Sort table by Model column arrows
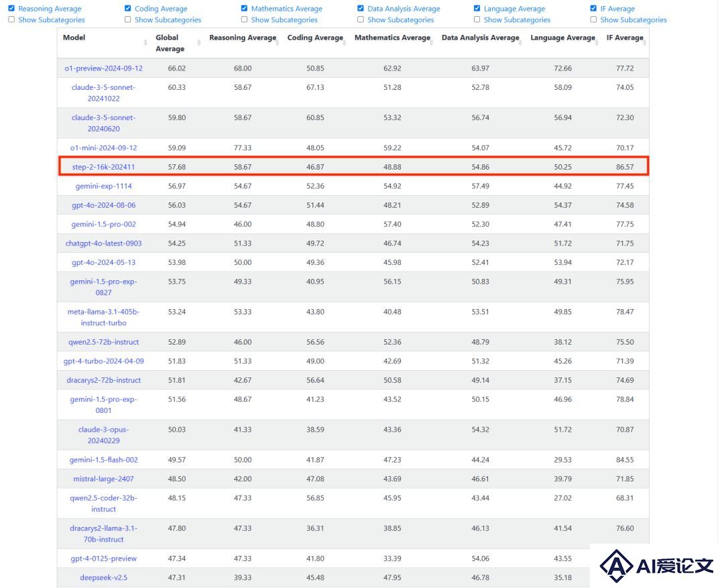The width and height of the screenshot is (724, 588). [145, 43]
